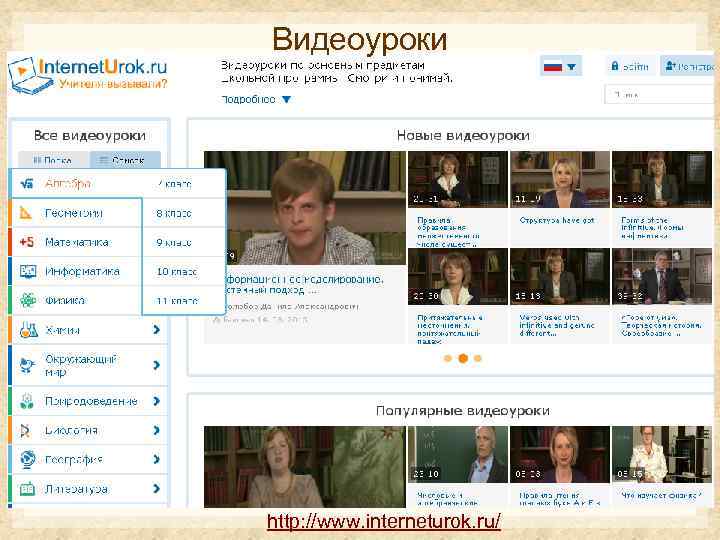Select the Литература book icon

tap(27, 489)
